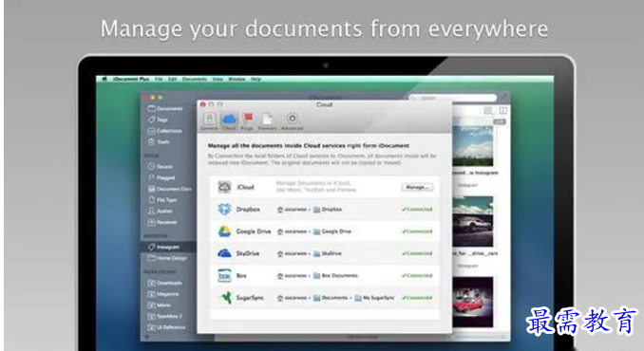Select Document Date in the sidebar
Image resolution: width=644 pixels, height=351 pixels.
(x=170, y=189)
